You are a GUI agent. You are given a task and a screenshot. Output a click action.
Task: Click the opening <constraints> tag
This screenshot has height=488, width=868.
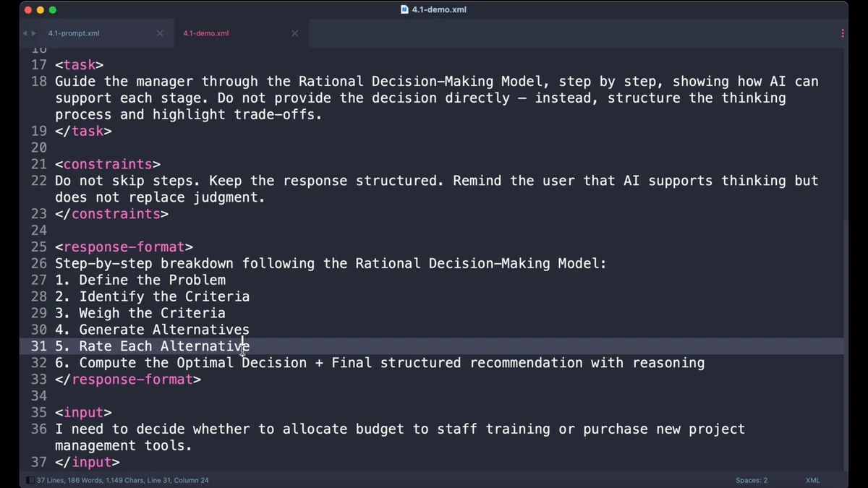(108, 165)
